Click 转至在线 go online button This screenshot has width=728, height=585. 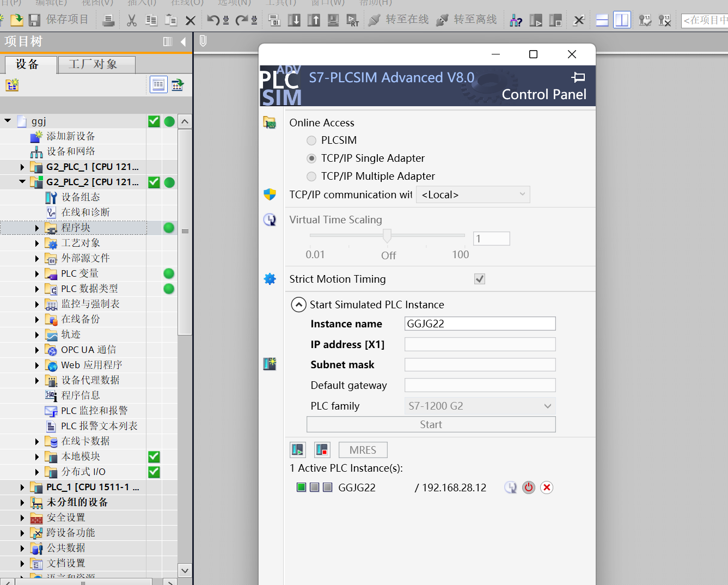tap(399, 20)
